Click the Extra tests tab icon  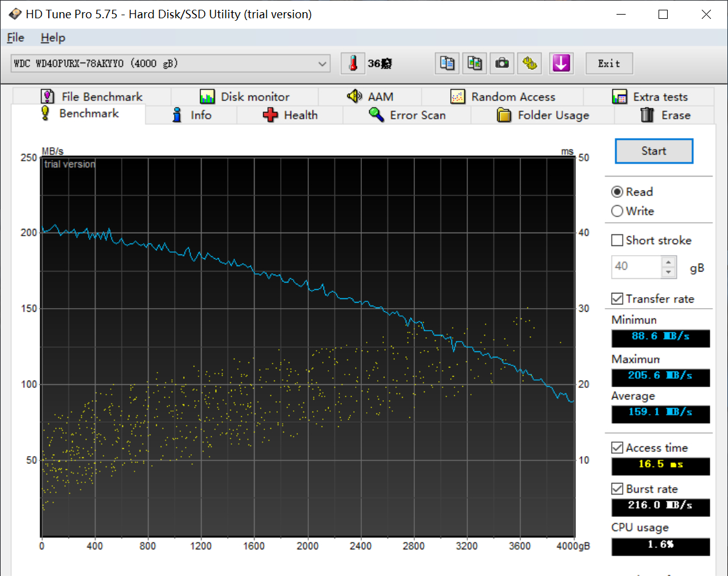coord(620,97)
